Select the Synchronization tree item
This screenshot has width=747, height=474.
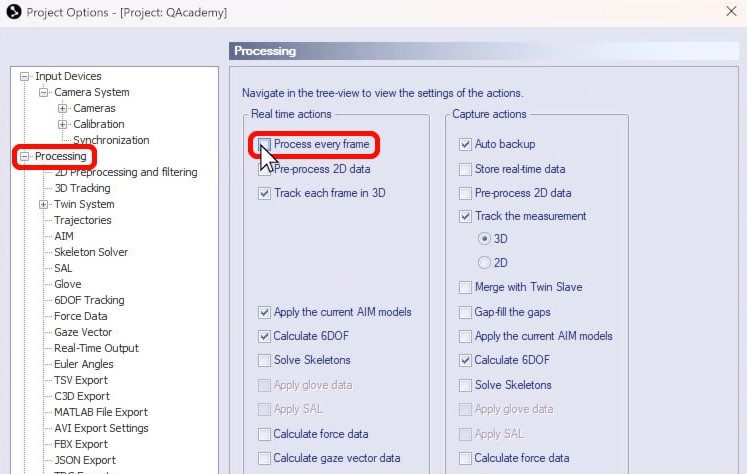111,141
